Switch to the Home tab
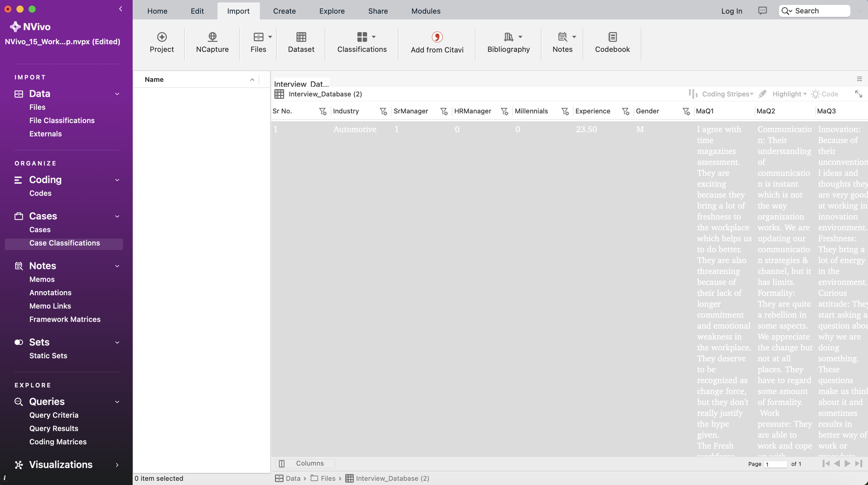The height and width of the screenshot is (485, 868). [157, 11]
